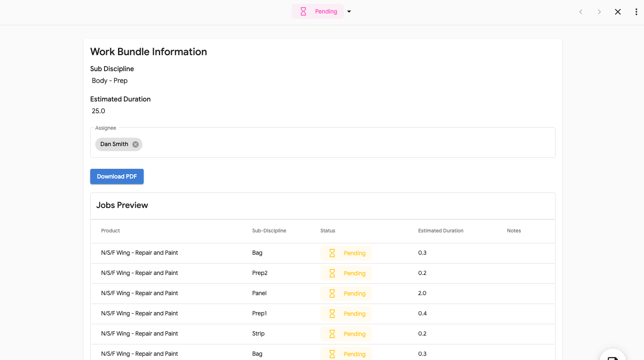
Task: Click the 2.0 duration value
Action: coord(422,293)
